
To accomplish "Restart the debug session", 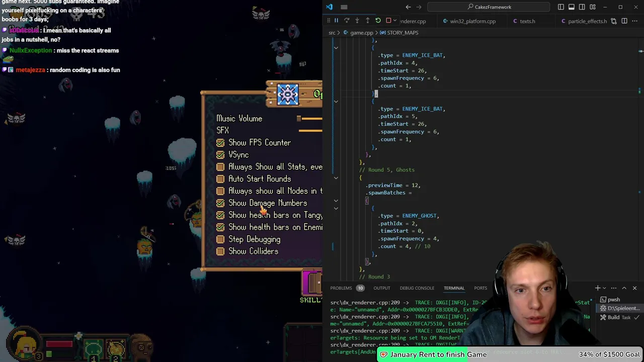I will (378, 21).
